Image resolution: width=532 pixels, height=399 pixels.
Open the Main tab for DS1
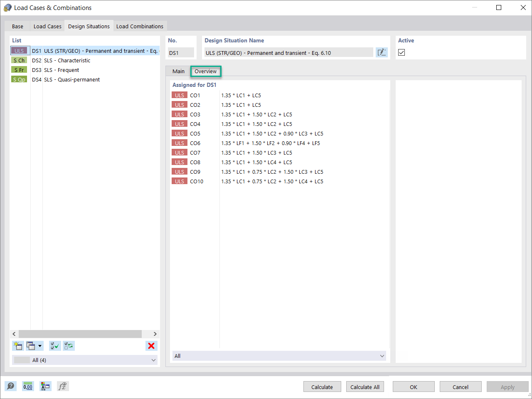pos(178,71)
